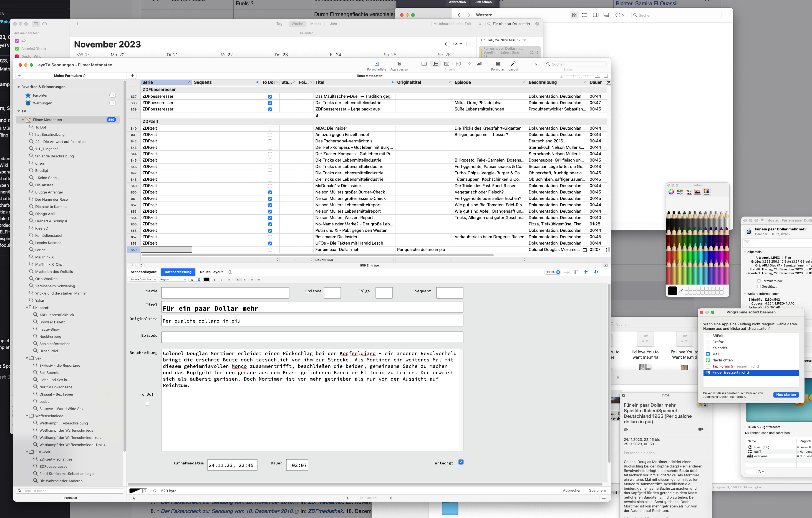This screenshot has width=812, height=518.
Task: Switch to the Standardlayout tab
Action: point(144,272)
